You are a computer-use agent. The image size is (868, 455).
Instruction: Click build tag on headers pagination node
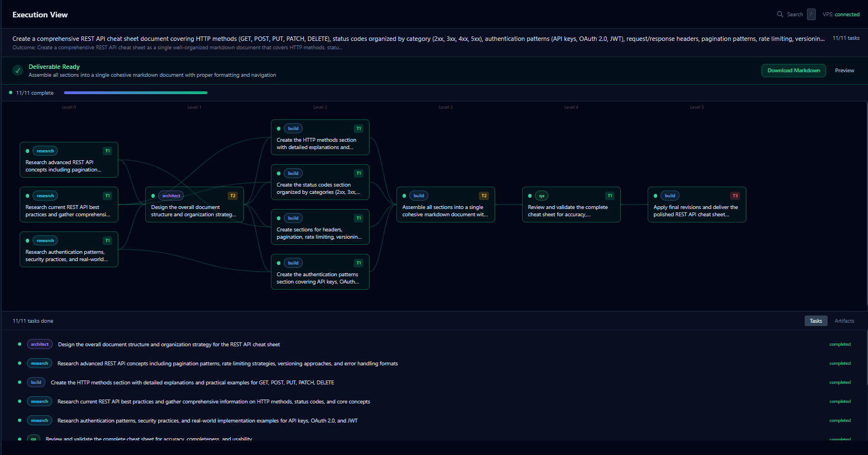[293, 218]
